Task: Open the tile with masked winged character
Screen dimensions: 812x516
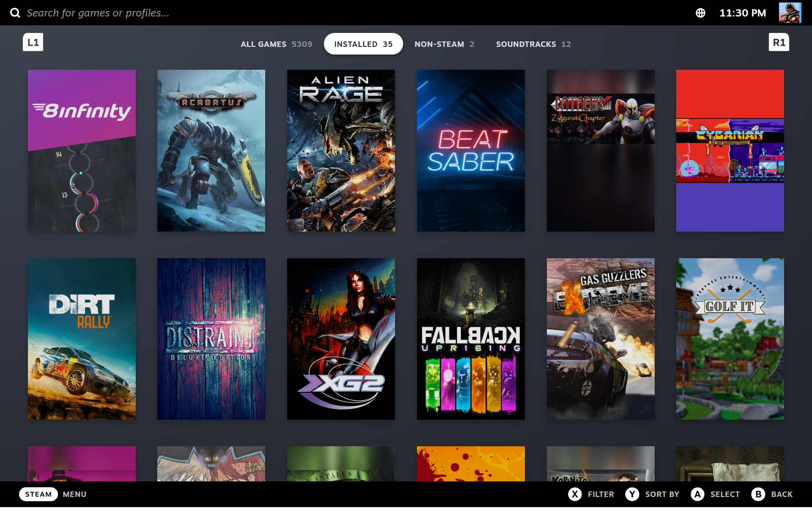Action: click(x=211, y=464)
